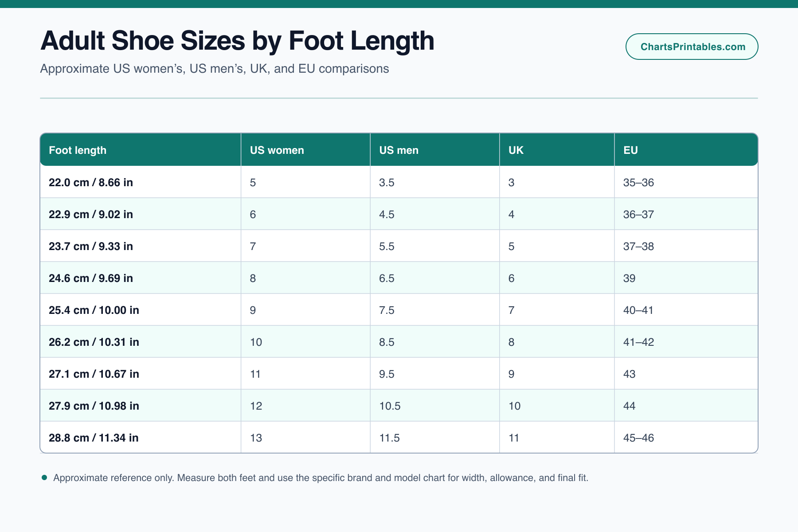
Task: Click US men size 11.5
Action: [435, 438]
